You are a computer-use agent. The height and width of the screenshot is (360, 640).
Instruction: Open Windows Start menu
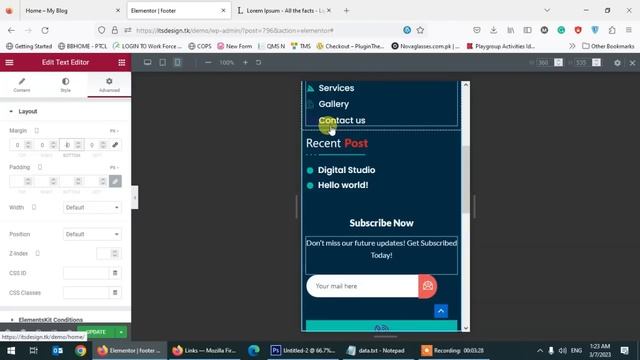tap(11, 351)
